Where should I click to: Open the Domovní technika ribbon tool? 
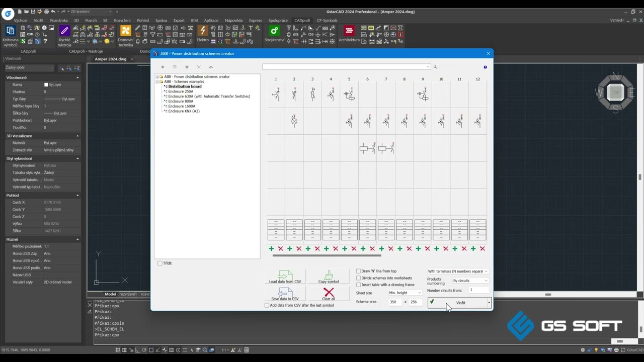[126, 35]
